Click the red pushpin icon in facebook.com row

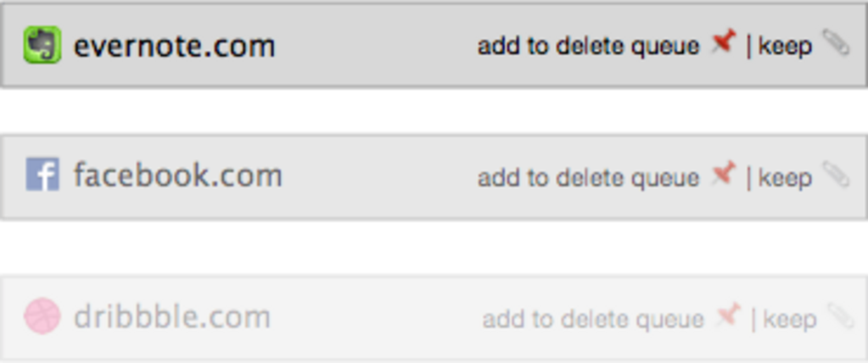[724, 173]
